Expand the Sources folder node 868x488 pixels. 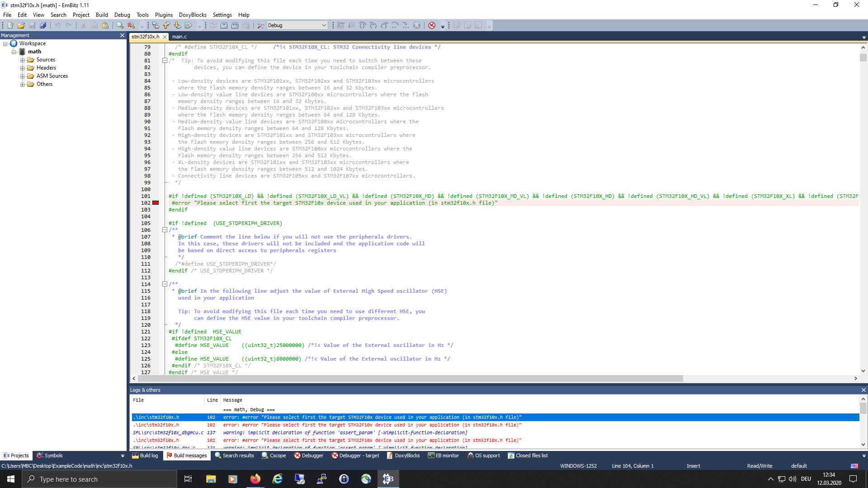(22, 60)
